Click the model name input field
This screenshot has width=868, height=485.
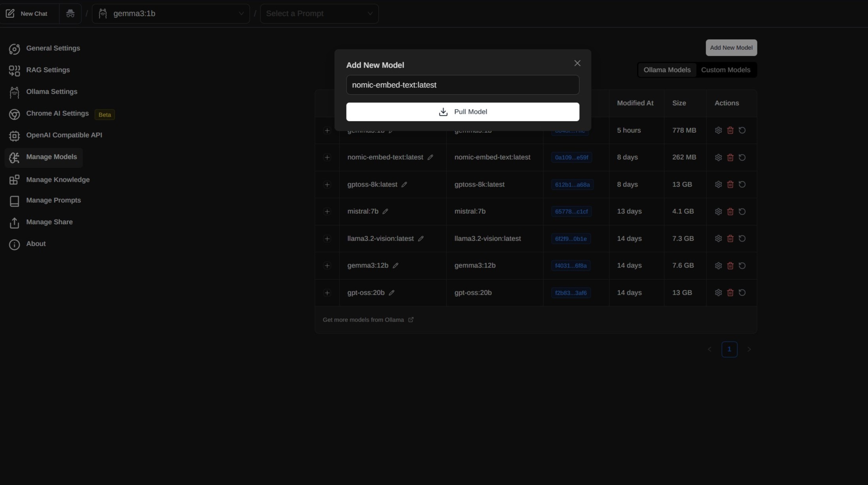click(463, 85)
